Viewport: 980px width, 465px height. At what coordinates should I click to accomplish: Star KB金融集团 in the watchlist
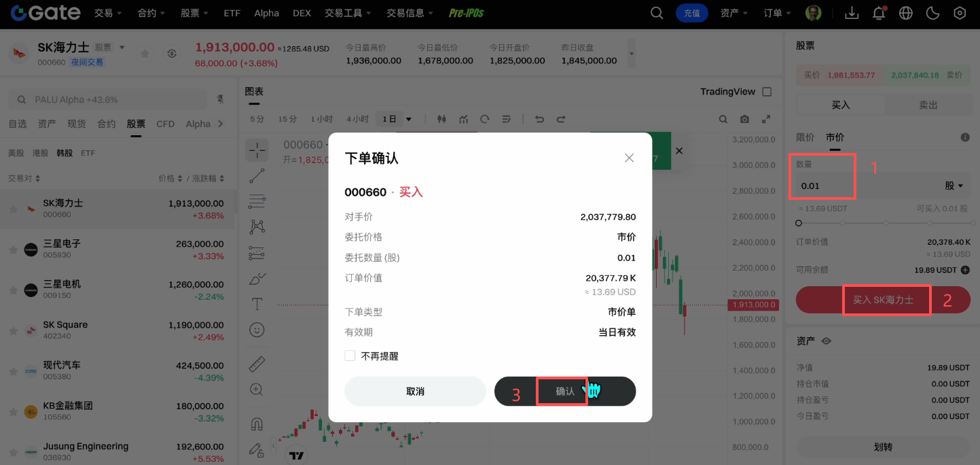pos(13,412)
